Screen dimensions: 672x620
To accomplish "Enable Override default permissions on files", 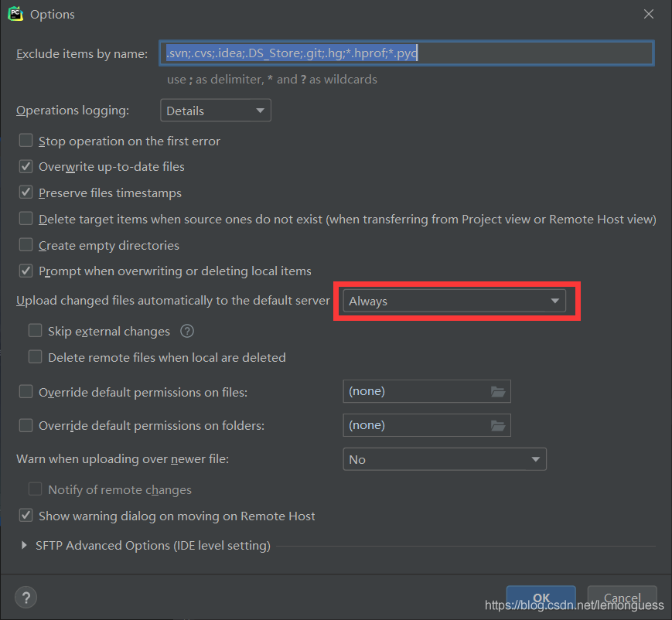I will [26, 392].
